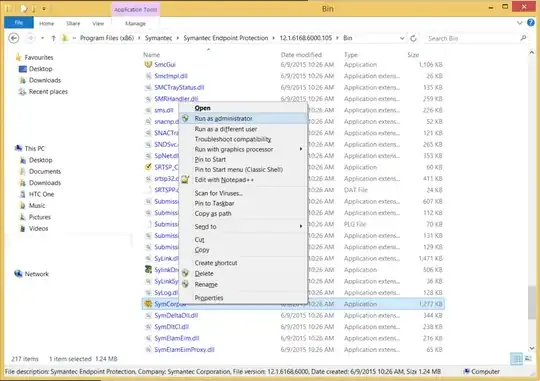Click the vertical scrollbar thumb
540x381 pixels.
[532, 302]
